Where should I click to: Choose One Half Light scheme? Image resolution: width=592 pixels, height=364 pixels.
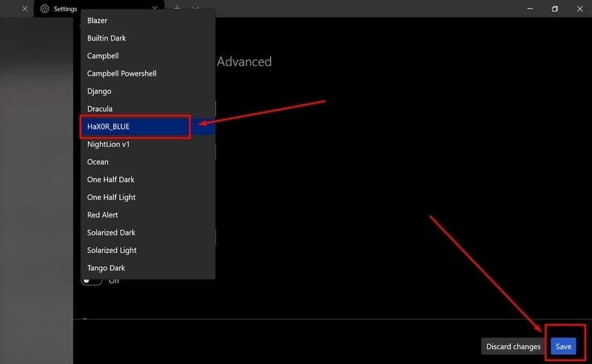(x=147, y=198)
